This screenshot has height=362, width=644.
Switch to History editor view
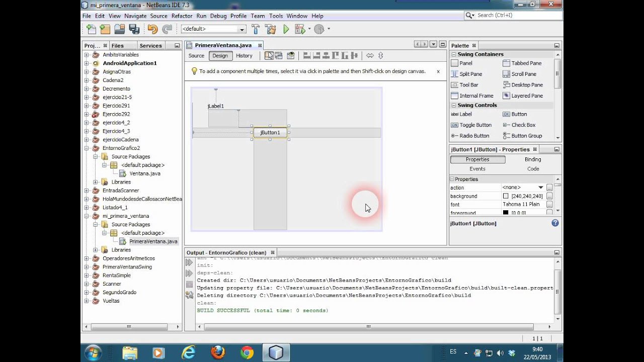244,56
